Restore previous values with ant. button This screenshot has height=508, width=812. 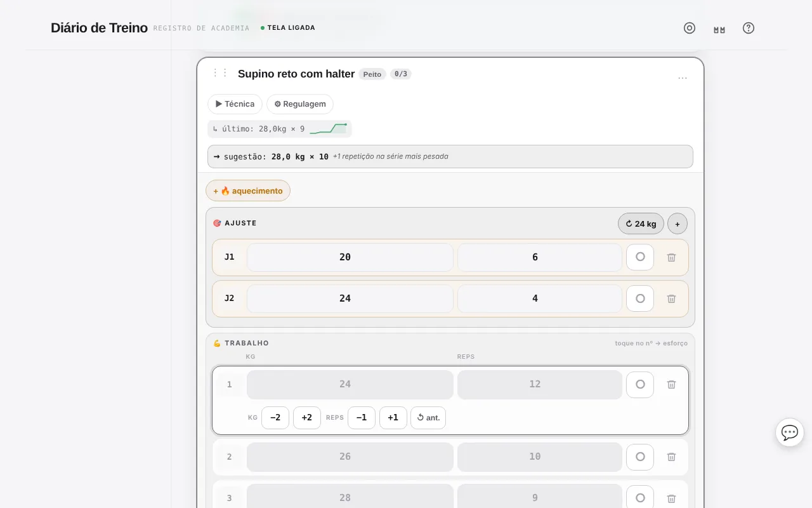[x=428, y=418]
